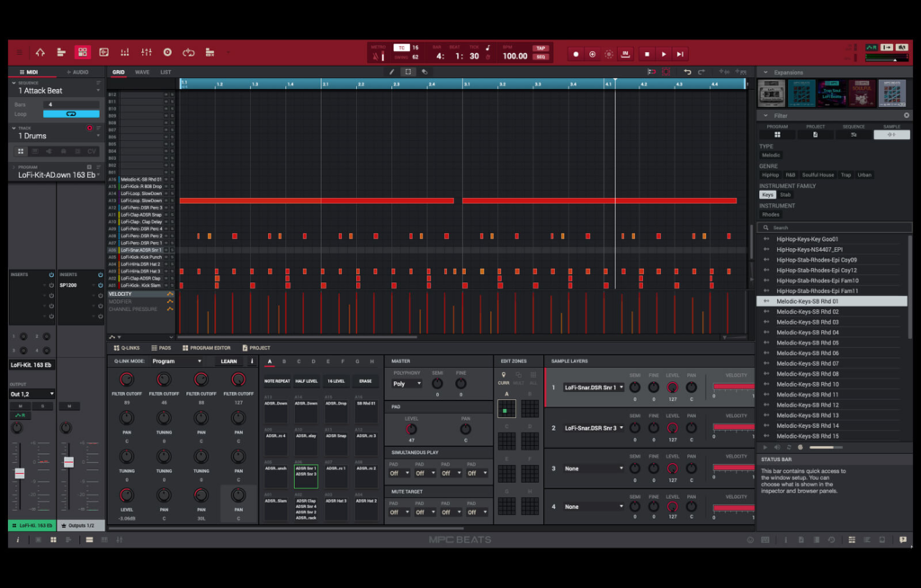This screenshot has width=921, height=588.
Task: Switch to the Program Editor tab
Action: click(x=210, y=348)
